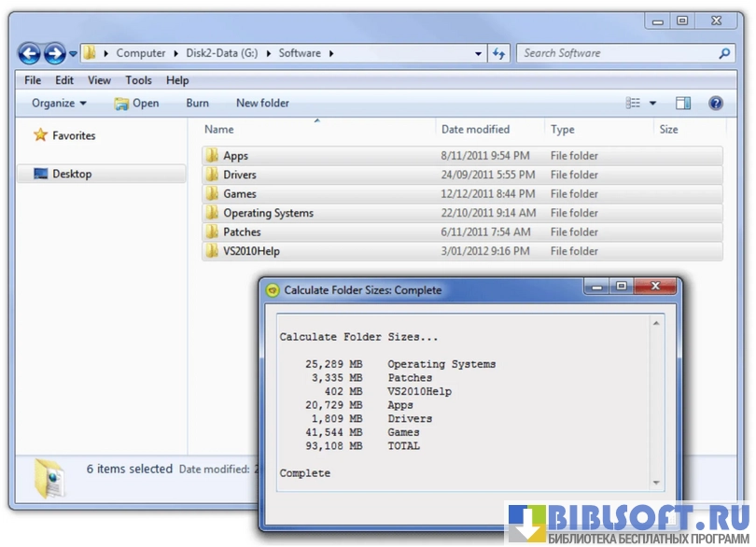Image resolution: width=756 pixels, height=547 pixels.
Task: Click the Games folder icon
Action: click(212, 194)
